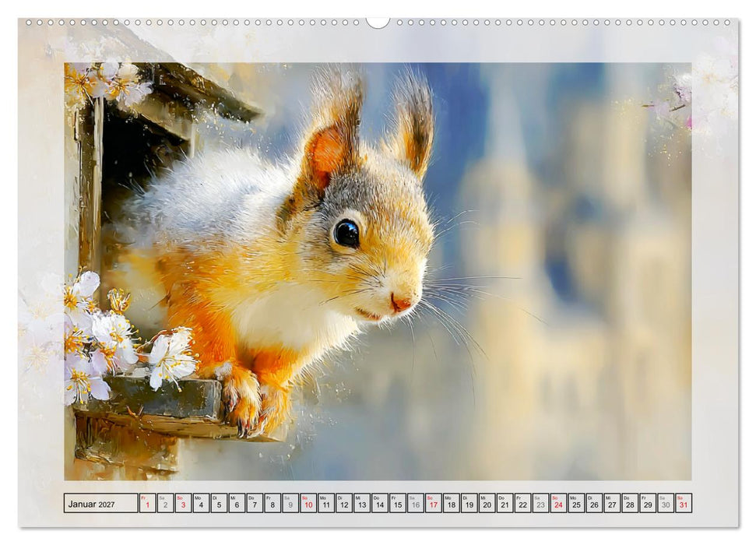Screen dimensions: 756x545
Task: Select the date cell numbered 14
Action: click(379, 502)
